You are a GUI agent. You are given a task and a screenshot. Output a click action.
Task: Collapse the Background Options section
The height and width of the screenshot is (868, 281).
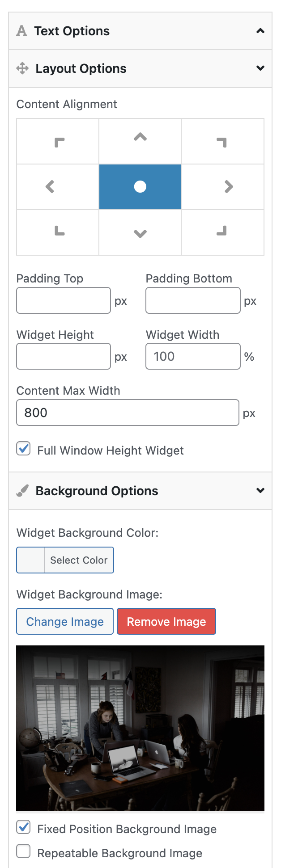140,491
